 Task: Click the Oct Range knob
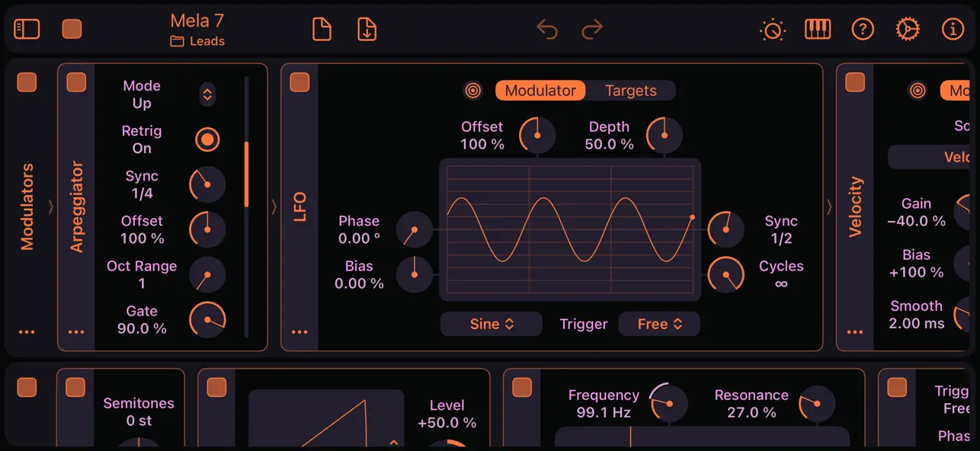click(207, 274)
